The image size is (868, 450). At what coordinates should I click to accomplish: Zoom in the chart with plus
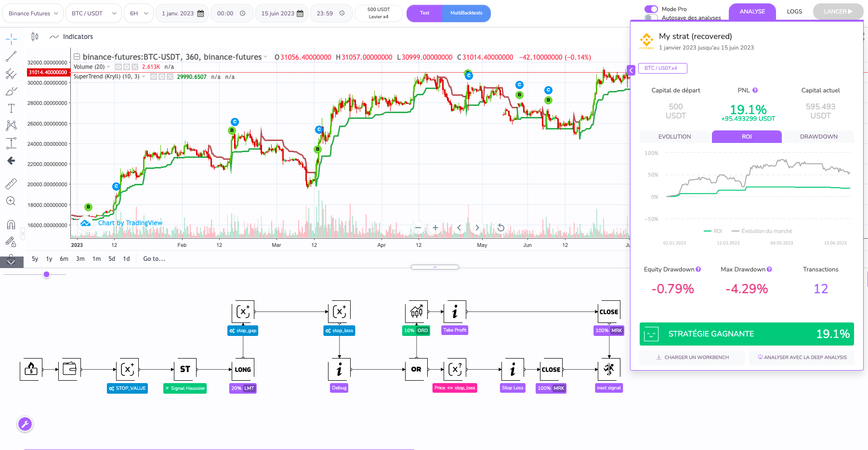point(435,228)
